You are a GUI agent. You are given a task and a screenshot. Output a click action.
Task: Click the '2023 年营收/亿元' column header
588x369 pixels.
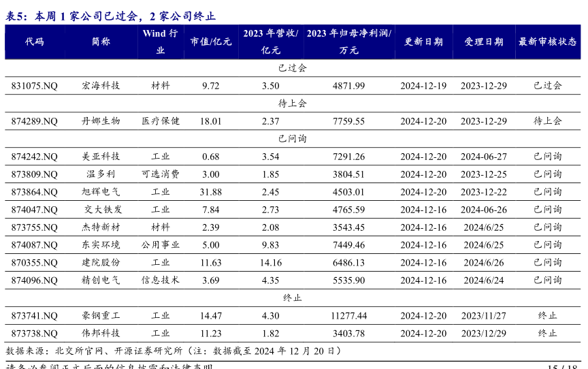[x=271, y=42]
